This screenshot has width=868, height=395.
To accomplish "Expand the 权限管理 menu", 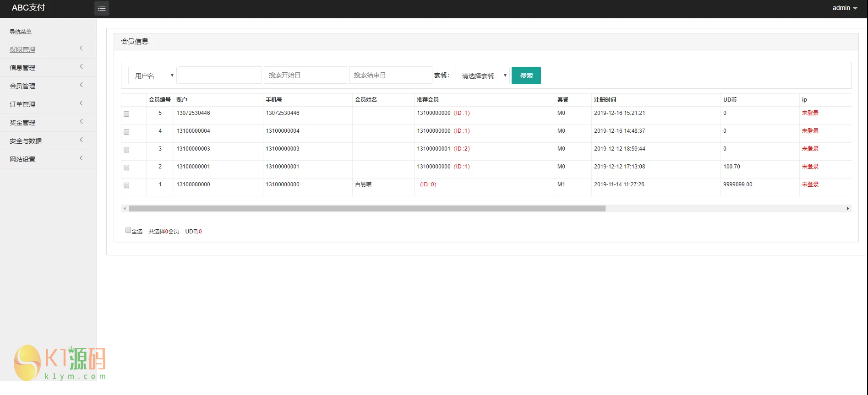I will tap(48, 49).
